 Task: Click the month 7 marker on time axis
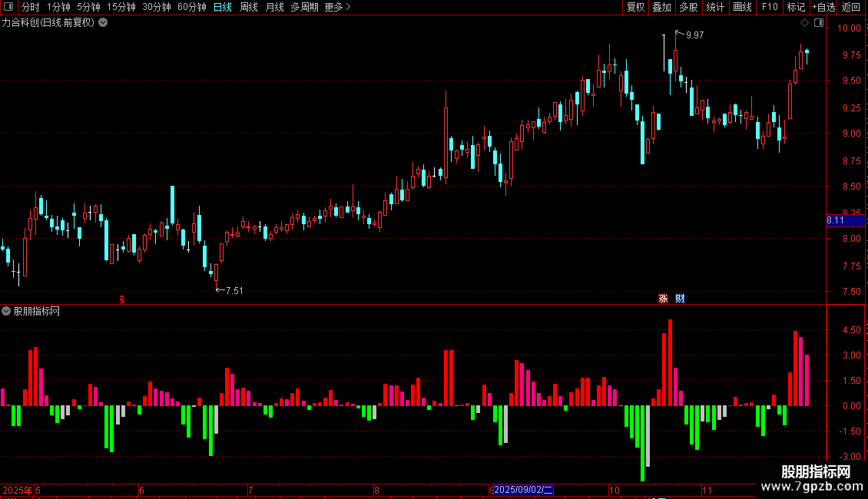(250, 490)
